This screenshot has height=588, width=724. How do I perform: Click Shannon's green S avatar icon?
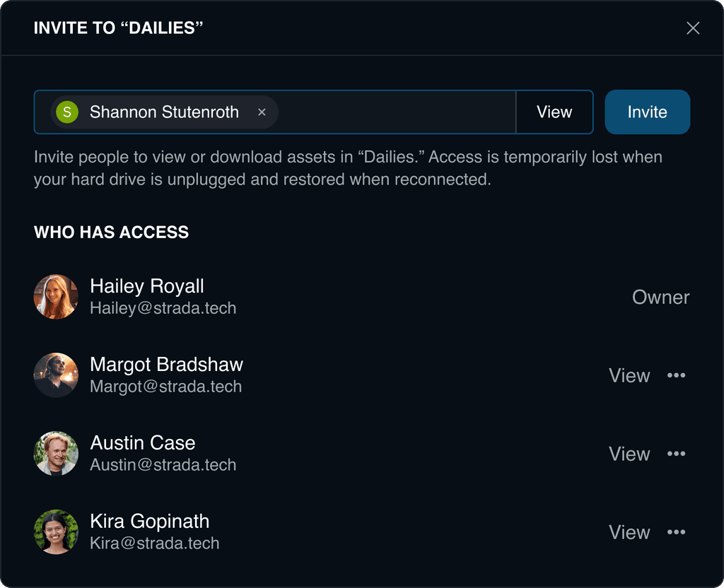[67, 112]
